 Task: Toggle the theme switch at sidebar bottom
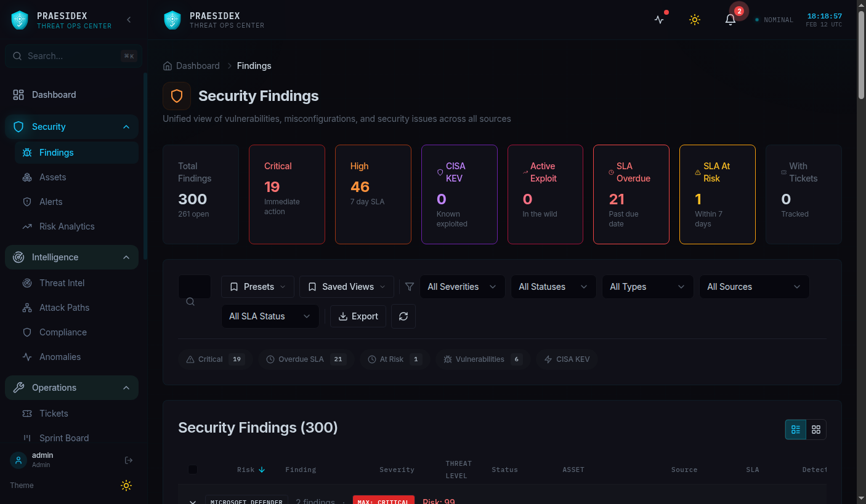pyautogui.click(x=126, y=486)
